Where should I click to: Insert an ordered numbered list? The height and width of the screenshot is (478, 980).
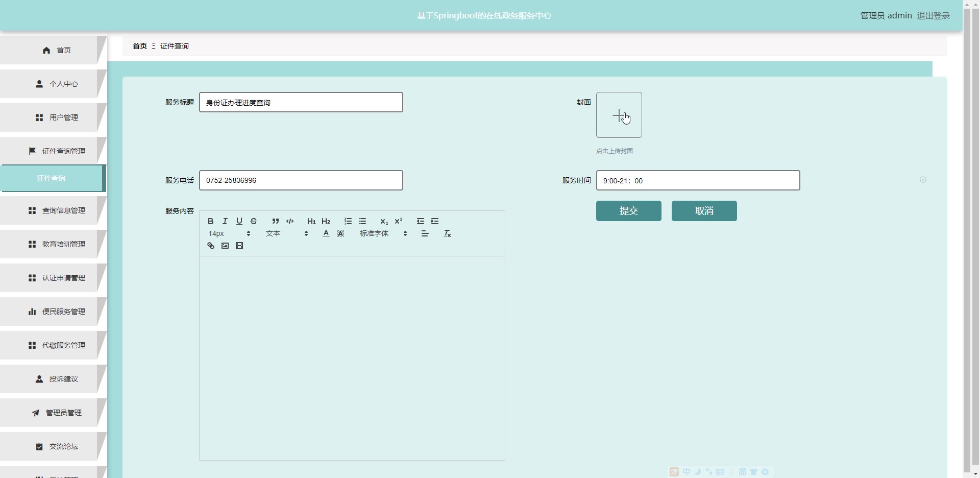pyautogui.click(x=348, y=221)
